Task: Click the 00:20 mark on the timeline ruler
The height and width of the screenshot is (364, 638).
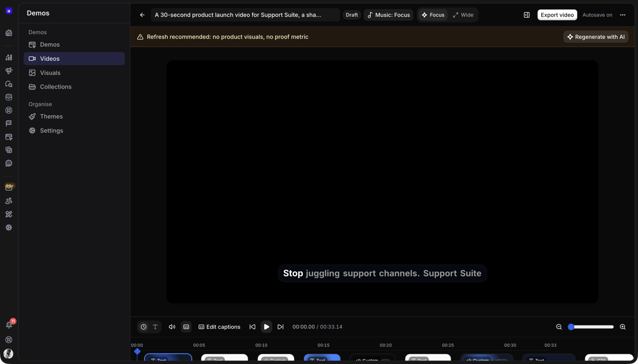Action: 386,345
